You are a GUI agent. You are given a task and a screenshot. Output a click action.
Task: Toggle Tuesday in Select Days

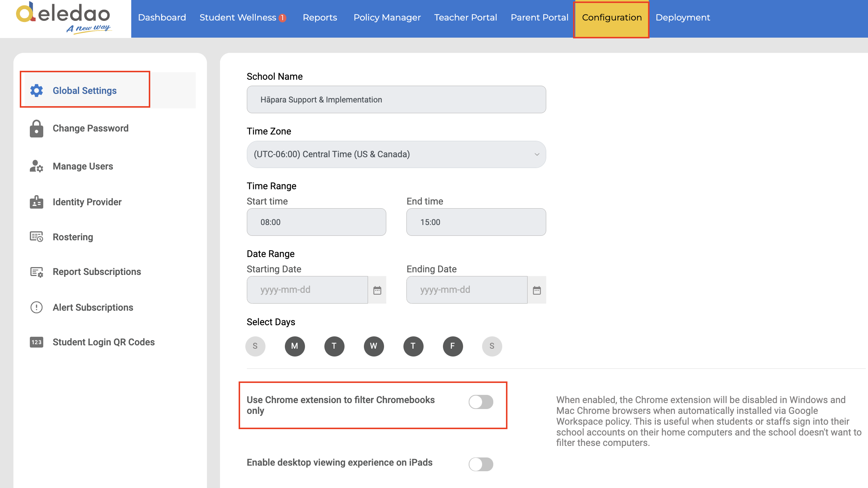pyautogui.click(x=334, y=346)
